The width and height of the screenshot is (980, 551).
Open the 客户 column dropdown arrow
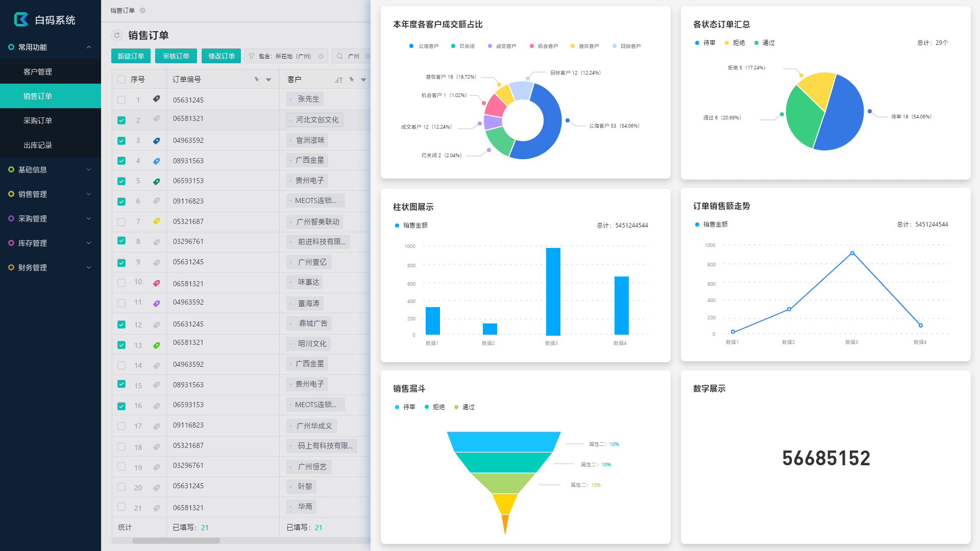point(363,80)
